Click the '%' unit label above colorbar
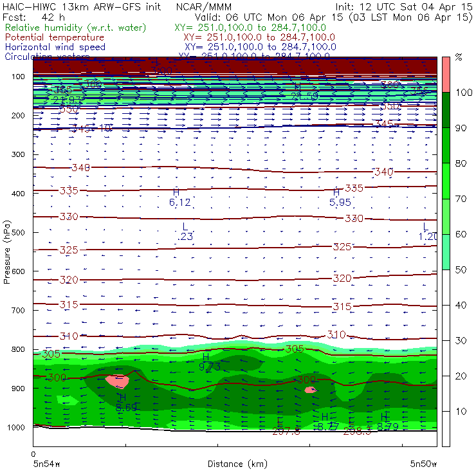The height and width of the screenshot is (476, 476). 459,57
